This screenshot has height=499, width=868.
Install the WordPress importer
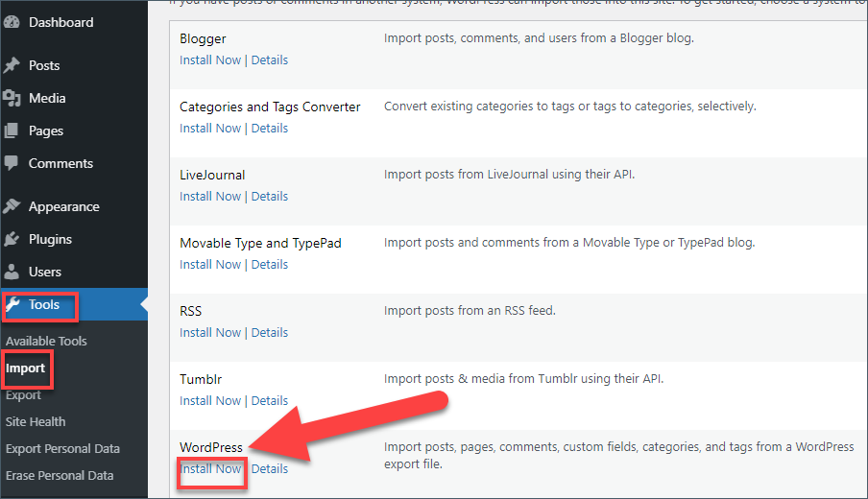coord(210,468)
